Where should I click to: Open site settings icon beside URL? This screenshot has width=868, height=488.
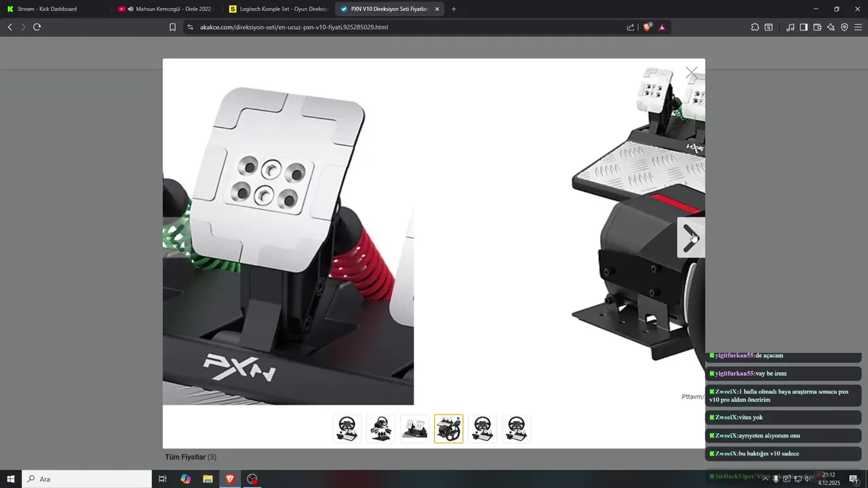pyautogui.click(x=190, y=27)
